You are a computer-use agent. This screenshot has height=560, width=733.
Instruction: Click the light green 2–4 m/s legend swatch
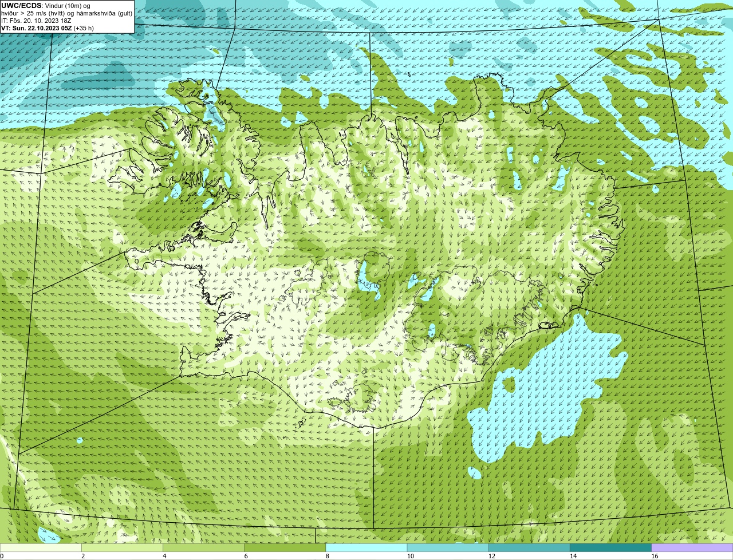pyautogui.click(x=122, y=548)
